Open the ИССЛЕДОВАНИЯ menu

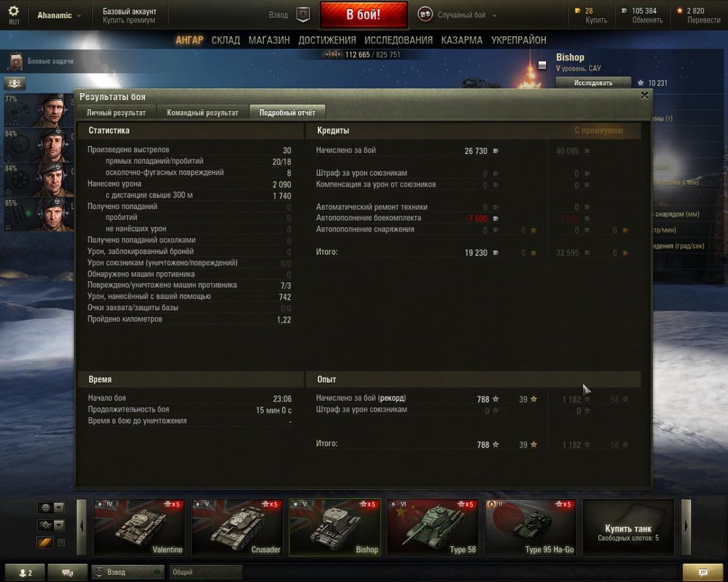[x=399, y=40]
